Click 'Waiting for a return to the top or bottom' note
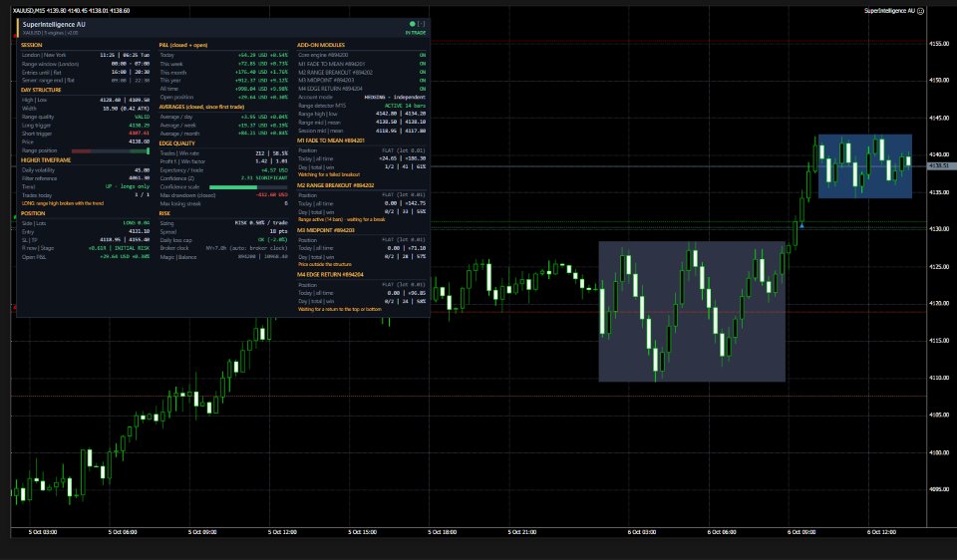The image size is (957, 560). pyautogui.click(x=339, y=309)
